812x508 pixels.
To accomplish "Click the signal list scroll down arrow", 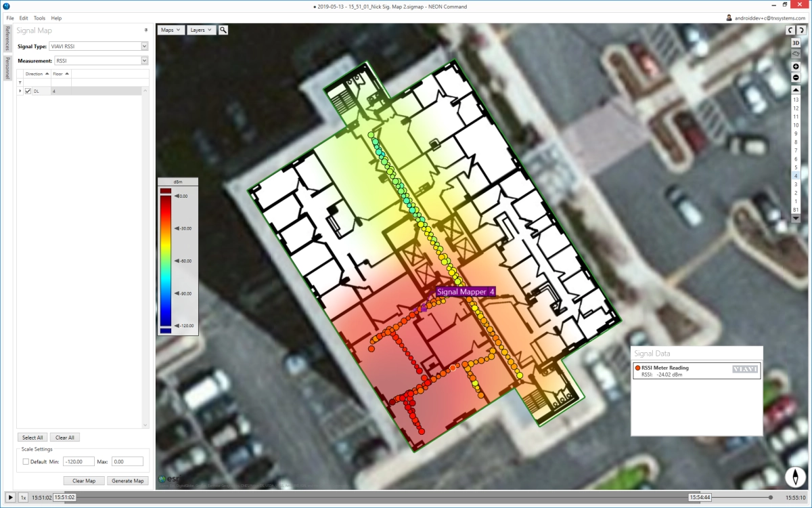I will pos(145,425).
